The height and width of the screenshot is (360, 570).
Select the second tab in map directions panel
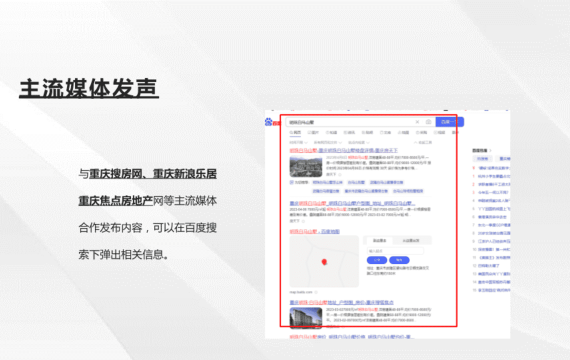tap(411, 240)
